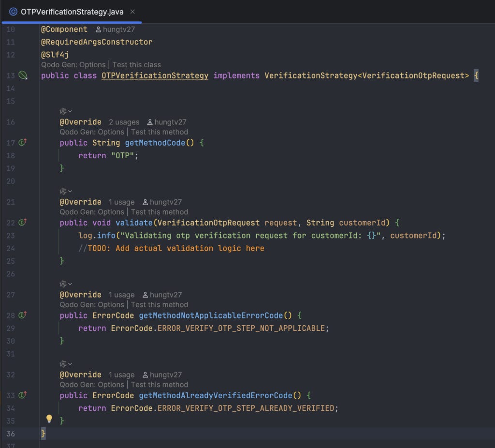Click author hint hungtv27 on line 16
495x448 pixels.
[167, 122]
